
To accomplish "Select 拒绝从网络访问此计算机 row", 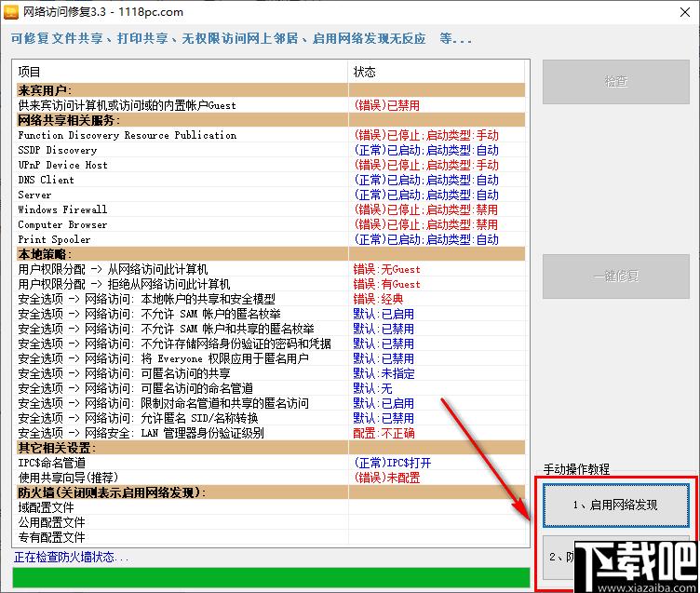I will click(x=271, y=284).
